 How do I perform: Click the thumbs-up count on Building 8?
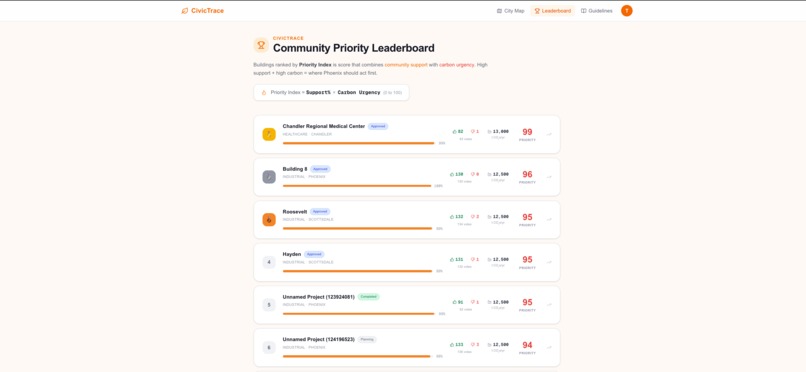point(456,174)
